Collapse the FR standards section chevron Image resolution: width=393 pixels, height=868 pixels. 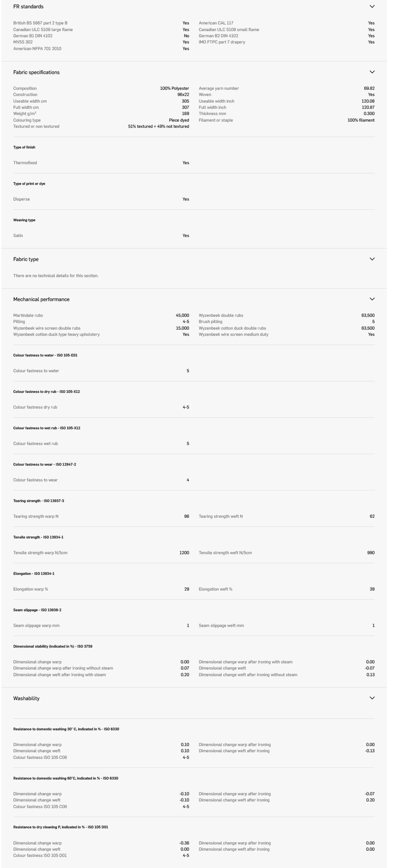(372, 7)
